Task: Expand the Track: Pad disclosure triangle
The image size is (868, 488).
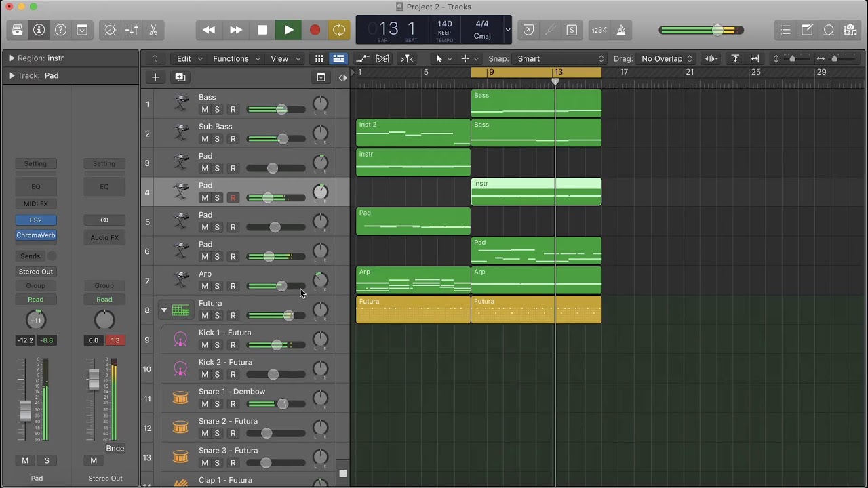Action: pos(12,75)
